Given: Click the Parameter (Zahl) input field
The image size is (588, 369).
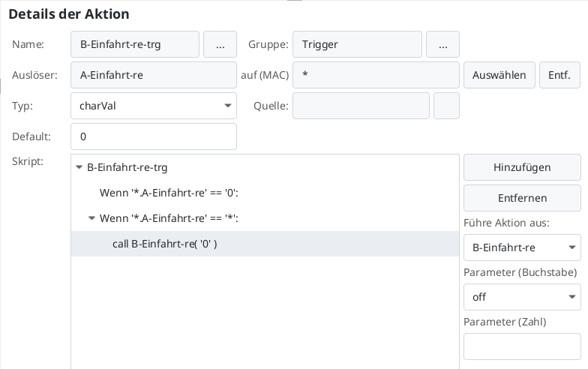Looking at the screenshot, I should tap(522, 346).
